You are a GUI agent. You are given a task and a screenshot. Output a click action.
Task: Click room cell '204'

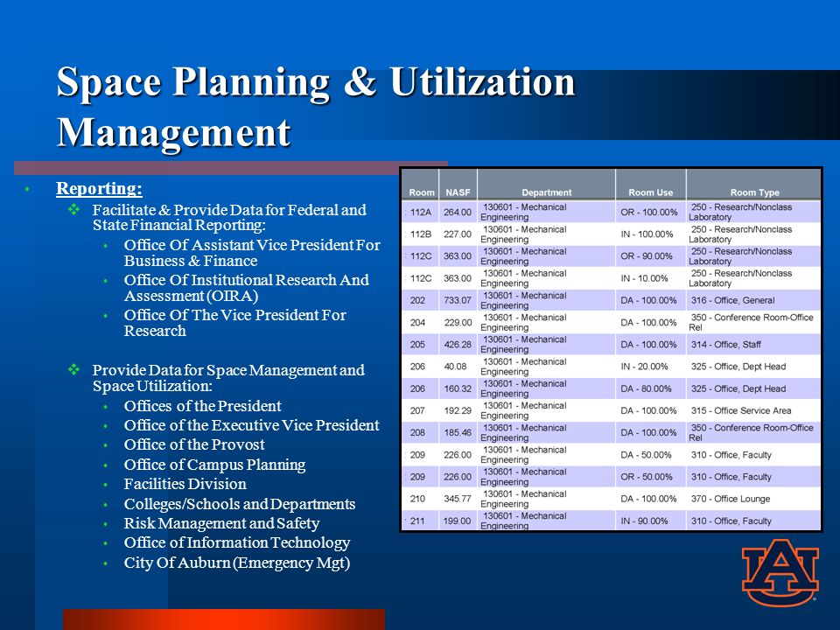pos(417,323)
